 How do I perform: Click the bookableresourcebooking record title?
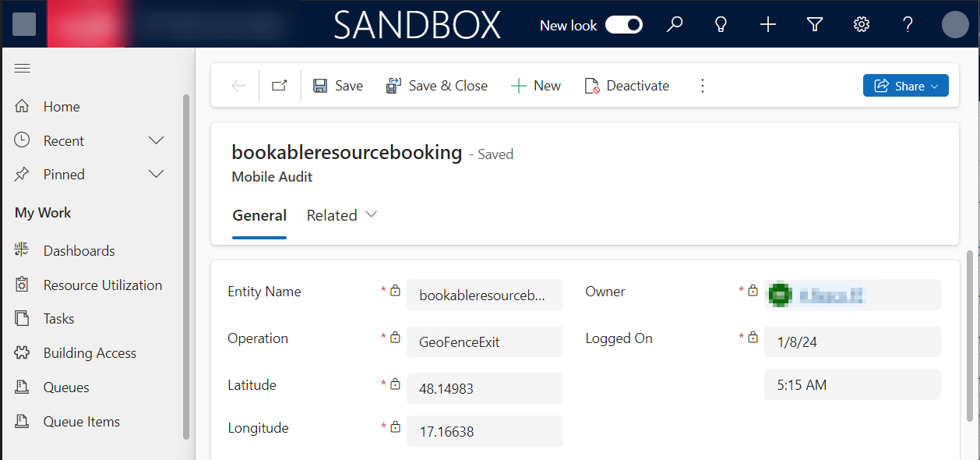click(x=347, y=152)
